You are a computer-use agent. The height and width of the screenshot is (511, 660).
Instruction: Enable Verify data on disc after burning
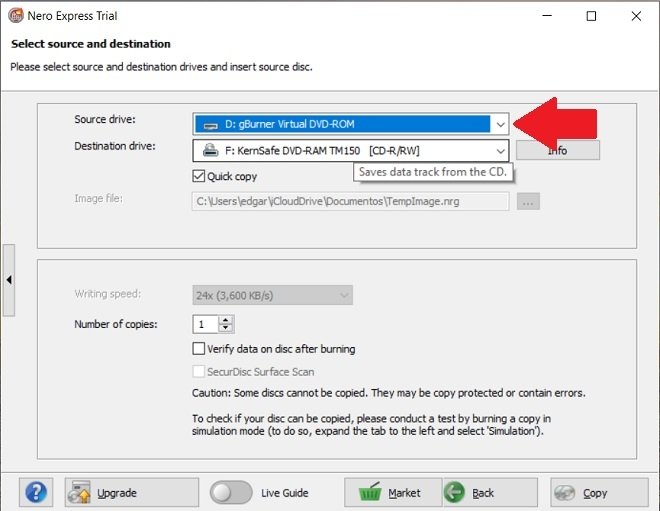(x=199, y=349)
